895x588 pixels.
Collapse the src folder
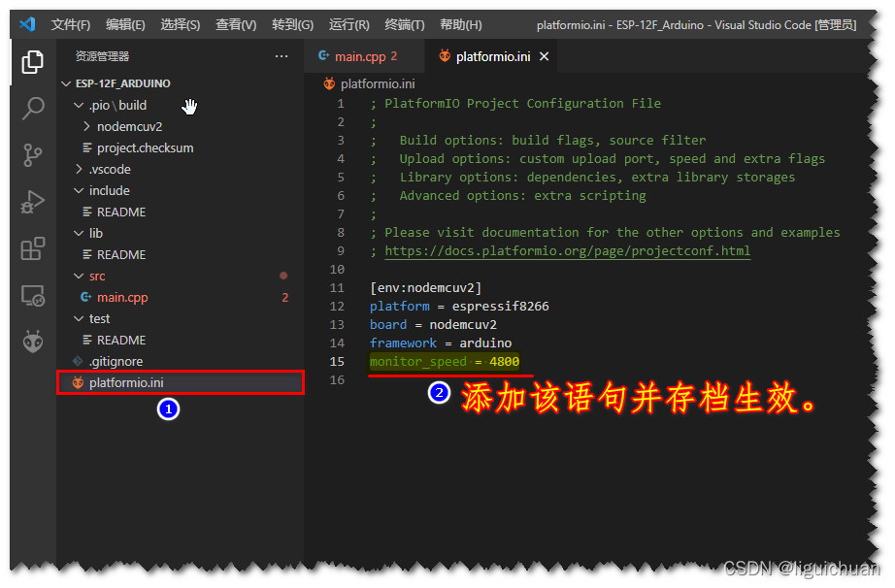79,276
